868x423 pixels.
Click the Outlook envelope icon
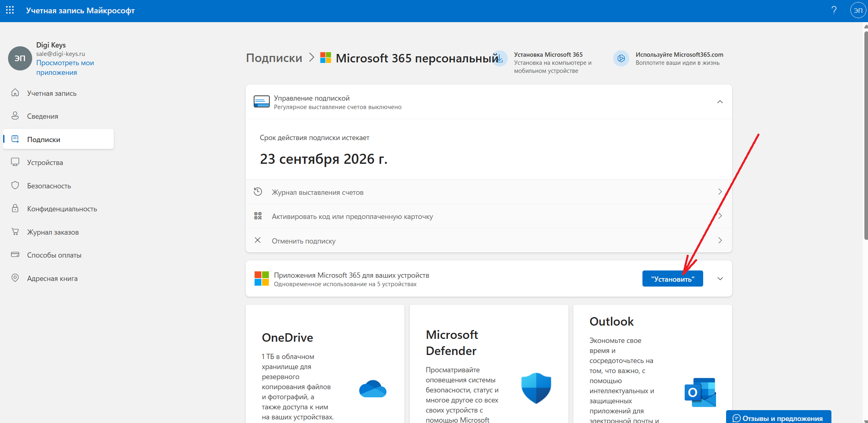click(700, 392)
